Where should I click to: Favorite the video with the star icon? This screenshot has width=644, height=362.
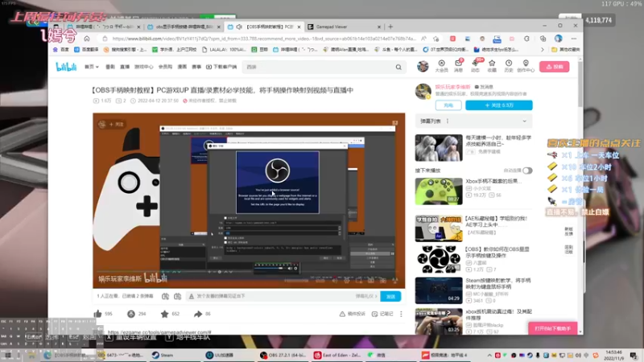coord(165,314)
